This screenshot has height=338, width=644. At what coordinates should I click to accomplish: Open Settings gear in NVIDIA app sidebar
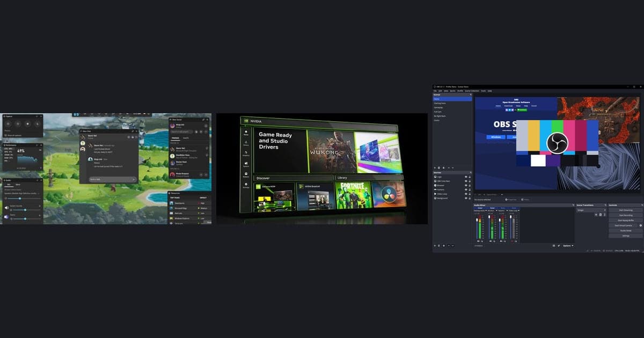click(x=246, y=185)
